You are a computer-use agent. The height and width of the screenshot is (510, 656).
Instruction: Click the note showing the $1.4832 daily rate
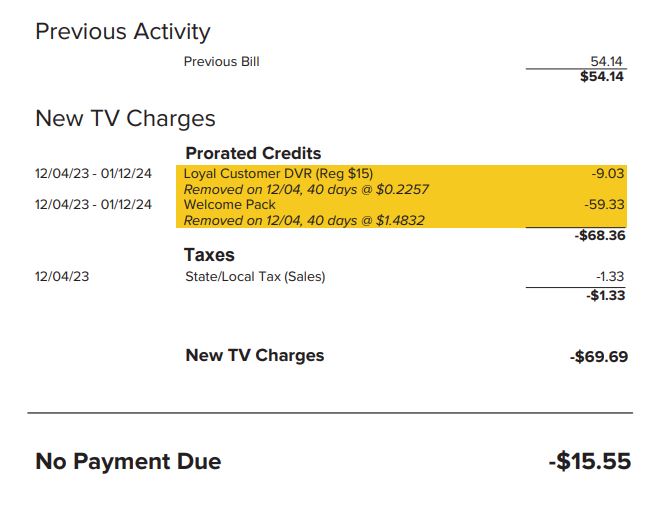(x=304, y=220)
